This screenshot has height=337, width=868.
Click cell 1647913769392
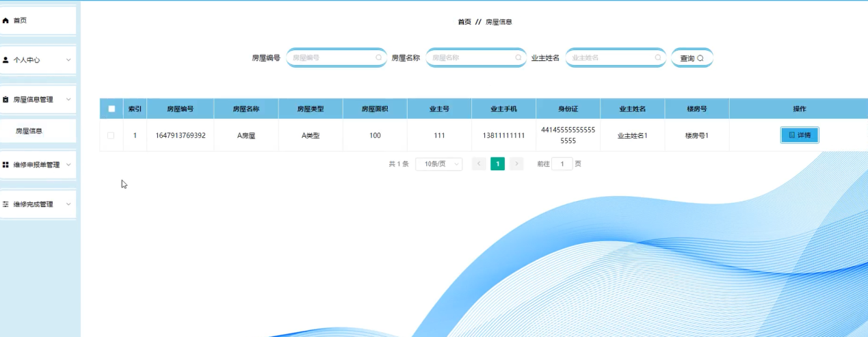click(181, 135)
